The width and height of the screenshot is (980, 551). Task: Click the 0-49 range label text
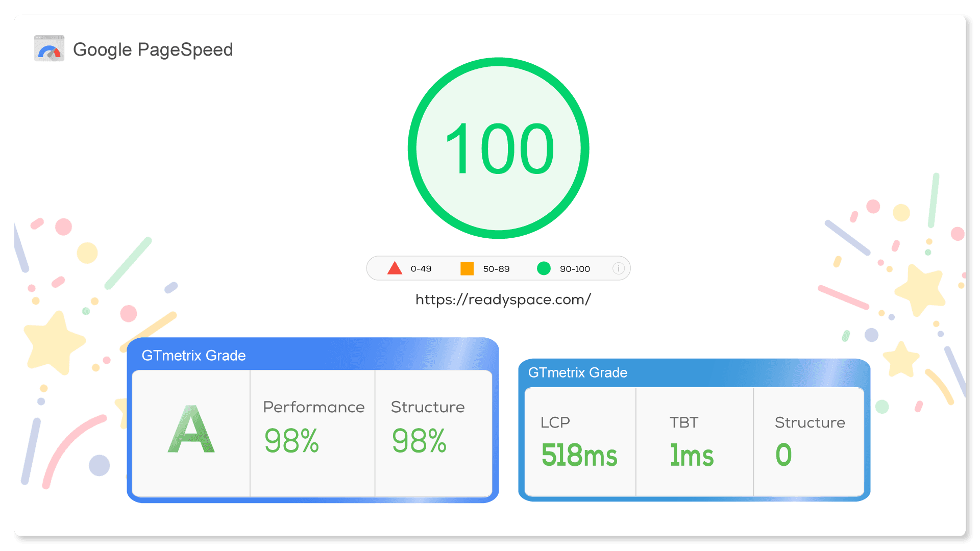pos(421,269)
